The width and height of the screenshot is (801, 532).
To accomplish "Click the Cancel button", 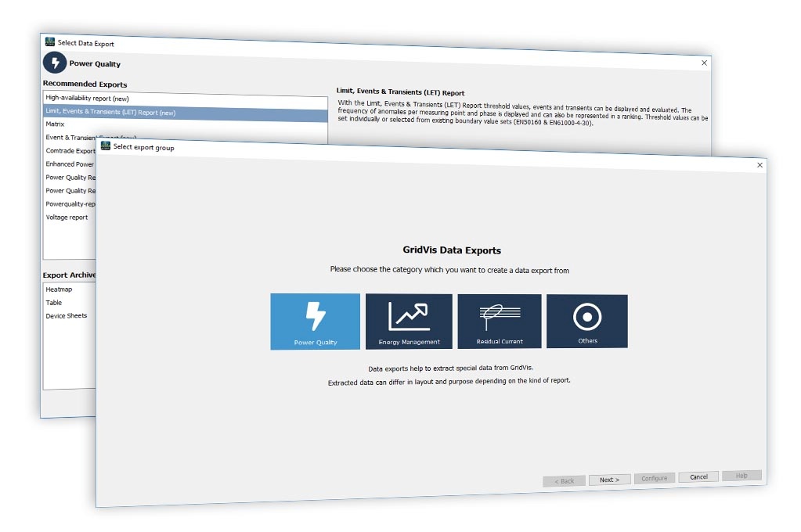I will pos(699,477).
